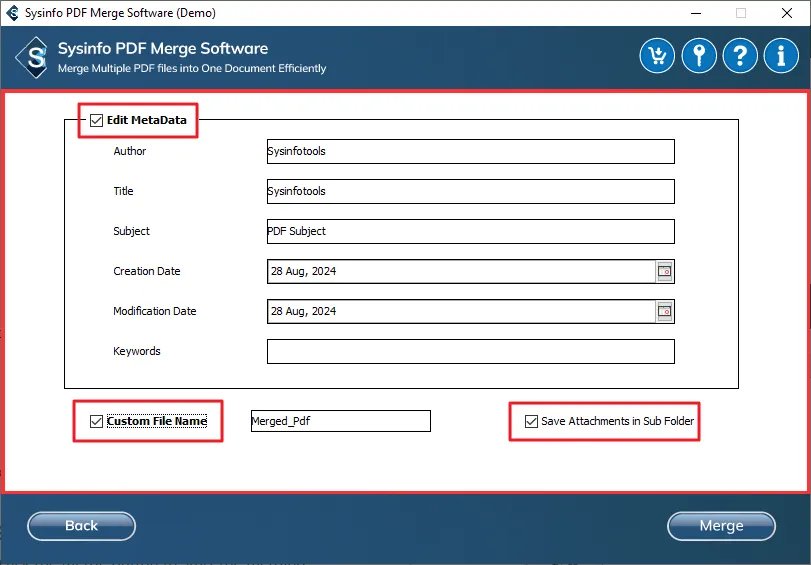This screenshot has height=565, width=811.
Task: Close the Sysinfo PDF Merge window
Action: (787, 13)
